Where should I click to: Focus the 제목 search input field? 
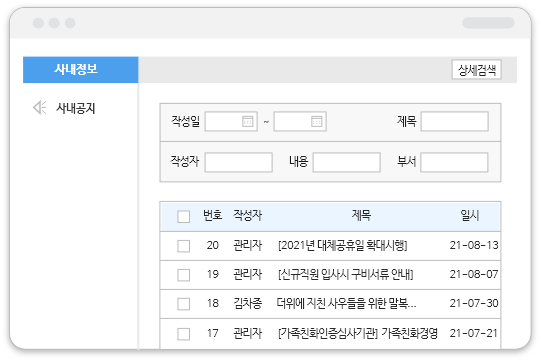click(x=455, y=121)
